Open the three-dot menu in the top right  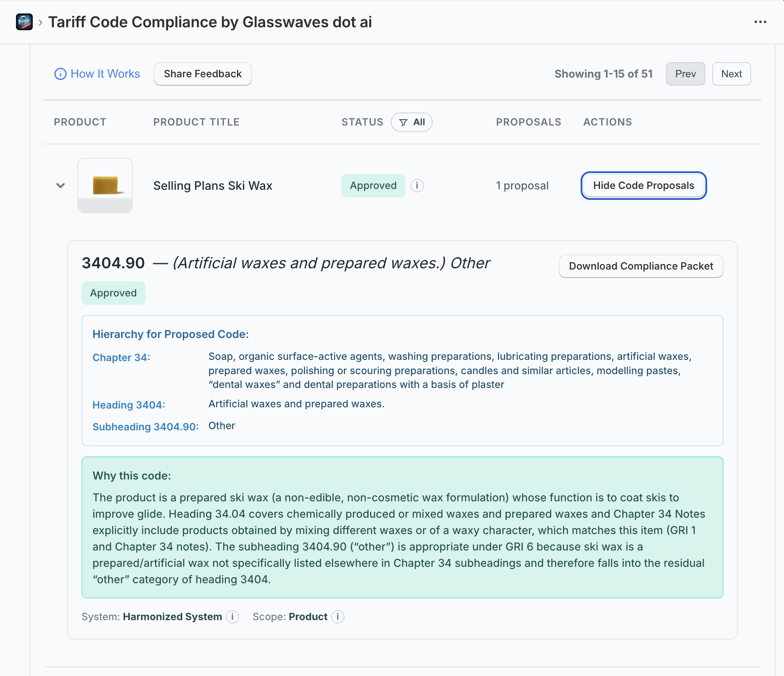click(761, 22)
